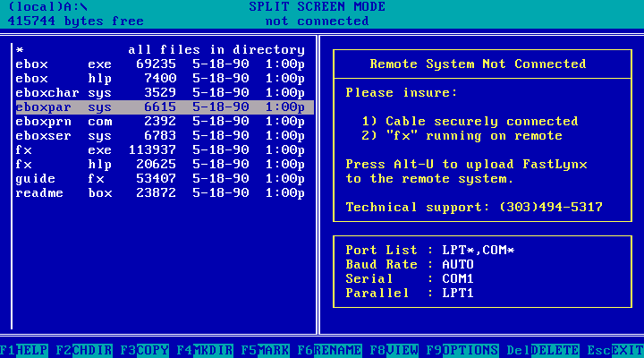Select the '* all files in directory' row
Viewport: 644px width, 358px height.
coord(161,50)
